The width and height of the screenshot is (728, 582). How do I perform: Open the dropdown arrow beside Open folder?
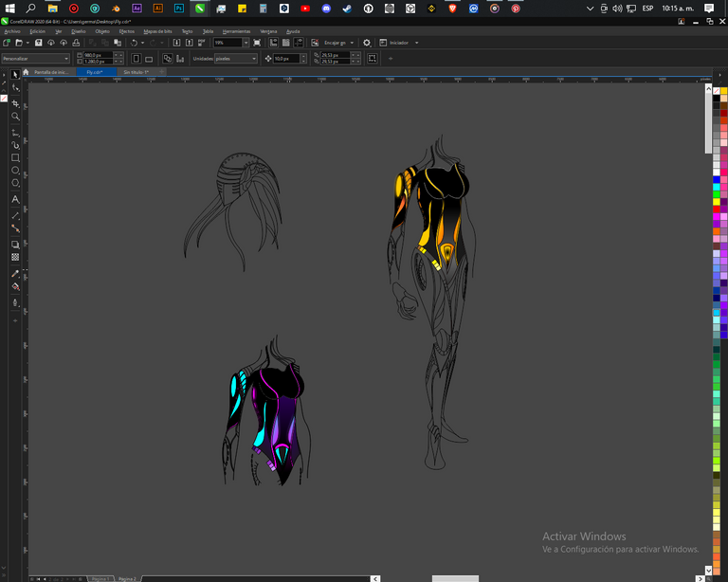pyautogui.click(x=27, y=43)
